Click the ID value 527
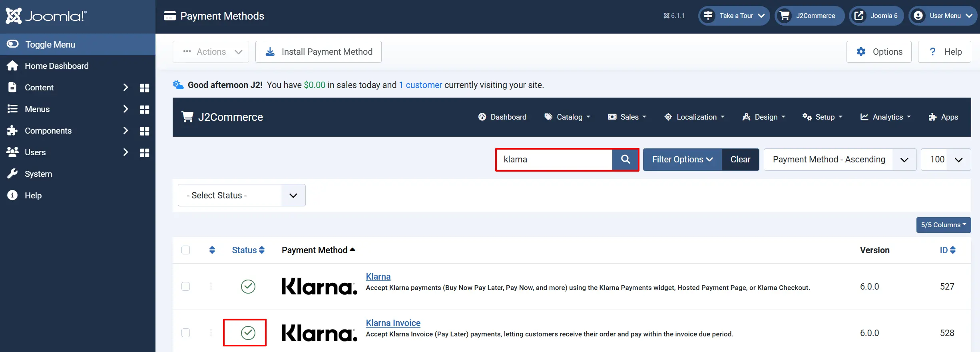The image size is (980, 352). 947,286
